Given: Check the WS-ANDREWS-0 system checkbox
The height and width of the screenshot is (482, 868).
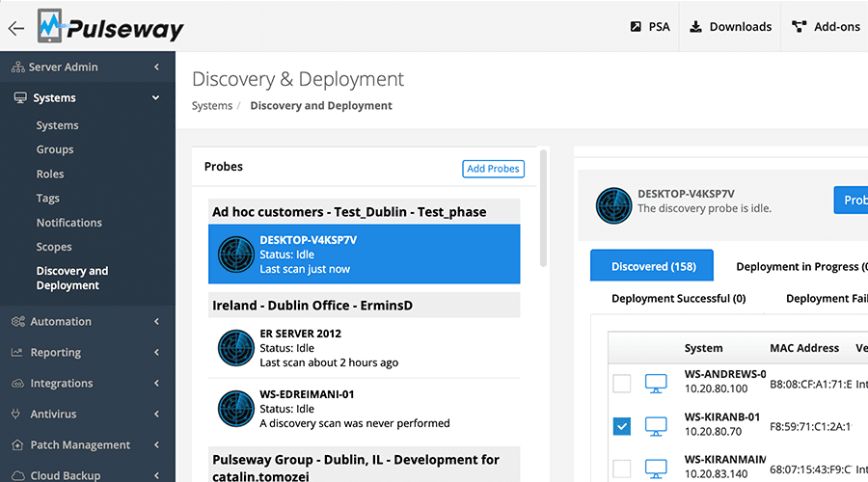Looking at the screenshot, I should [622, 384].
